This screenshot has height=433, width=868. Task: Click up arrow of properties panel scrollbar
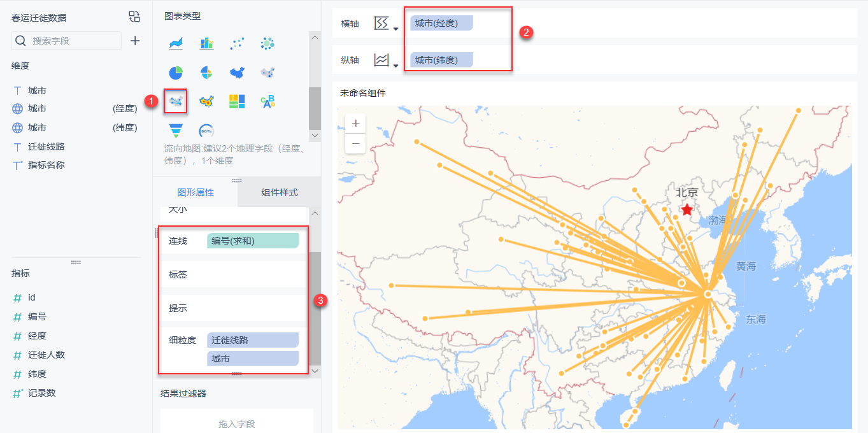point(315,213)
